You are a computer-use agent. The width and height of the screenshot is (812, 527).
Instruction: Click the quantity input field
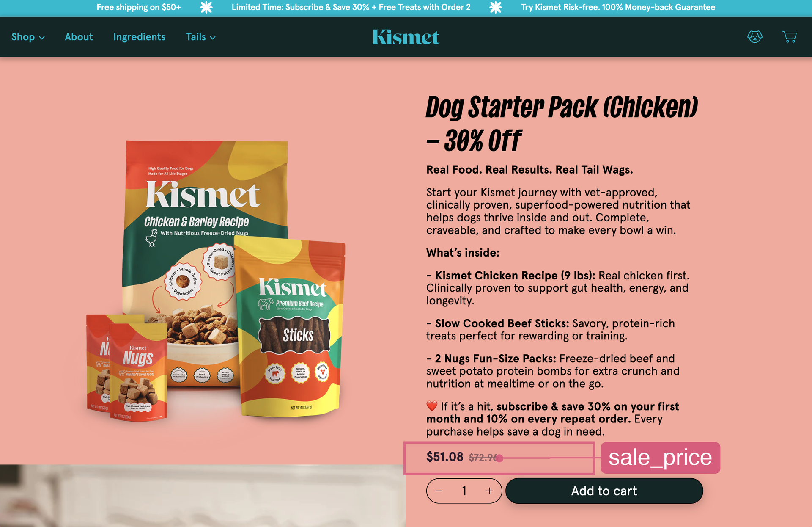click(x=464, y=491)
